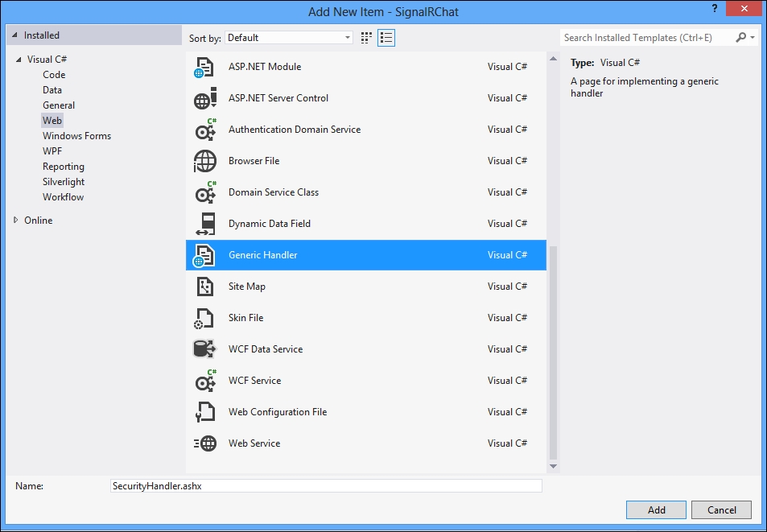Click the Web Service template icon

[204, 443]
